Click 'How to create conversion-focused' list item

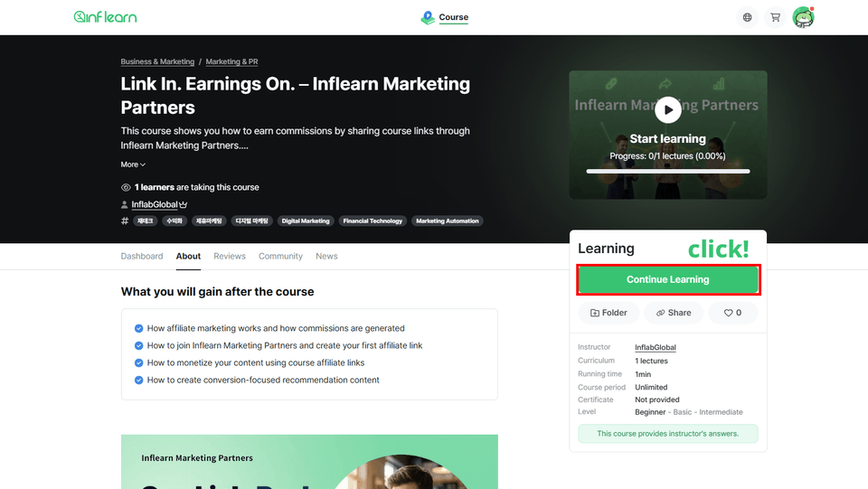(x=263, y=380)
